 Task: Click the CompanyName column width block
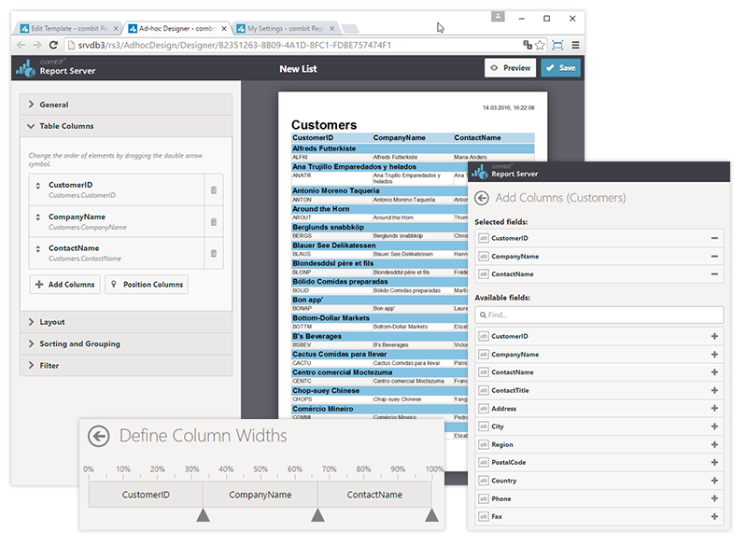[261, 495]
